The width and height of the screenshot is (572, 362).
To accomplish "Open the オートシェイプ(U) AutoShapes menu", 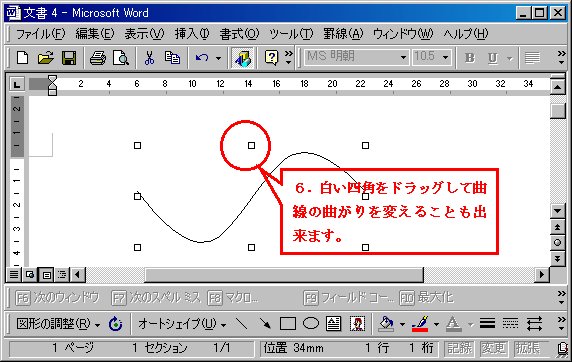I will point(182,323).
